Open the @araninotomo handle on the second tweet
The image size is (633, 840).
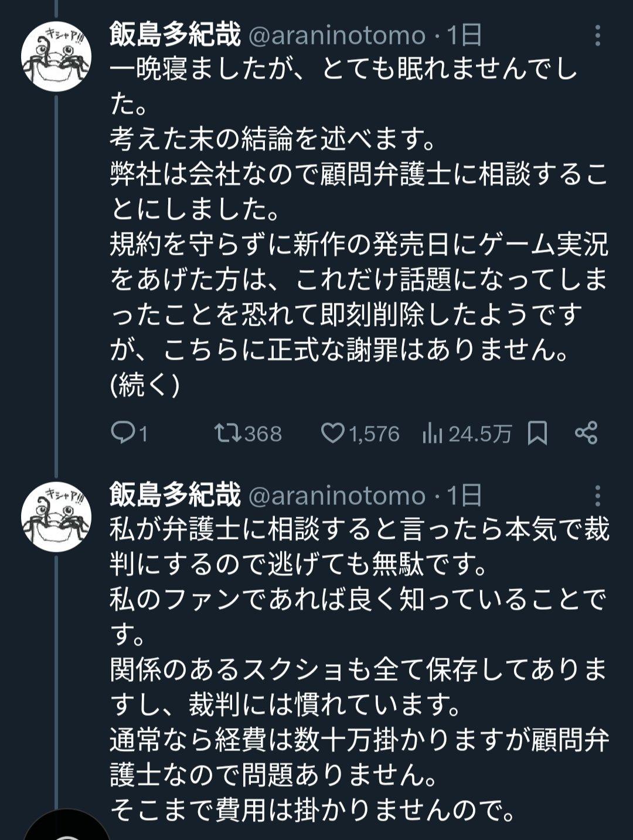point(337,496)
